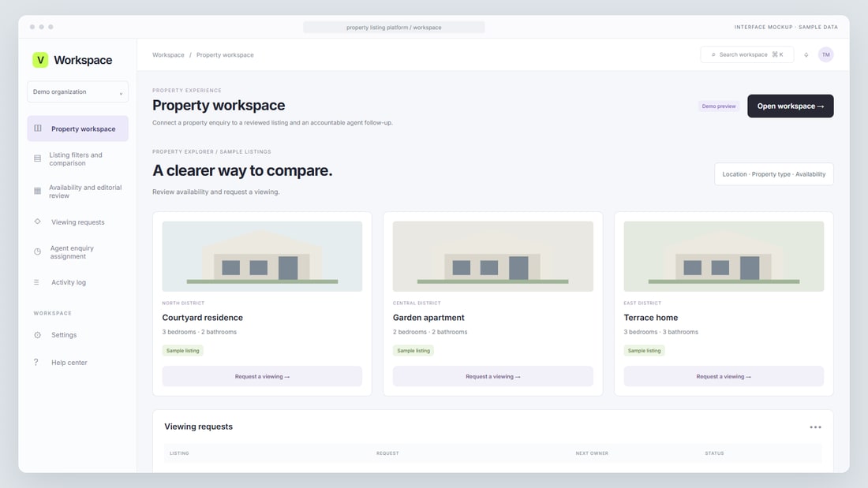Image resolution: width=868 pixels, height=488 pixels.
Task: Go to Availability and editorial review
Action: [77, 192]
